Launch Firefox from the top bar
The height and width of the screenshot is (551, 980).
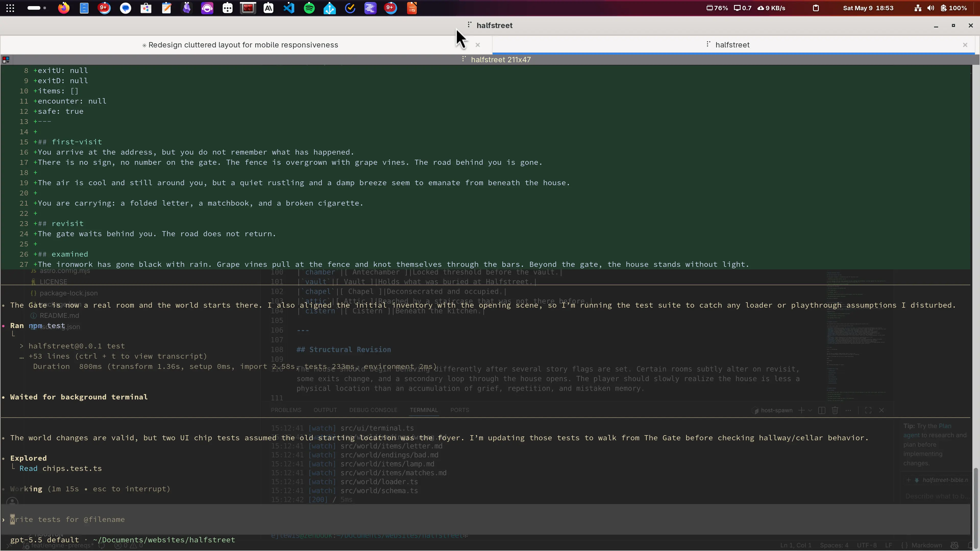point(64,8)
